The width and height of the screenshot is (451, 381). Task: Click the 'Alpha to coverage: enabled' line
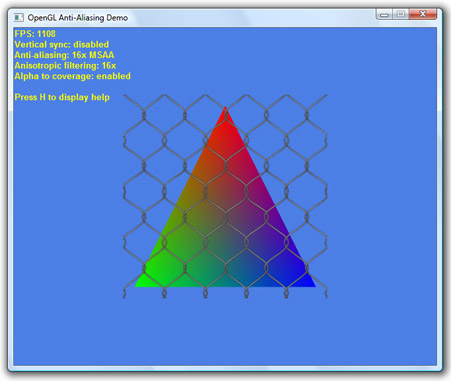(x=73, y=76)
